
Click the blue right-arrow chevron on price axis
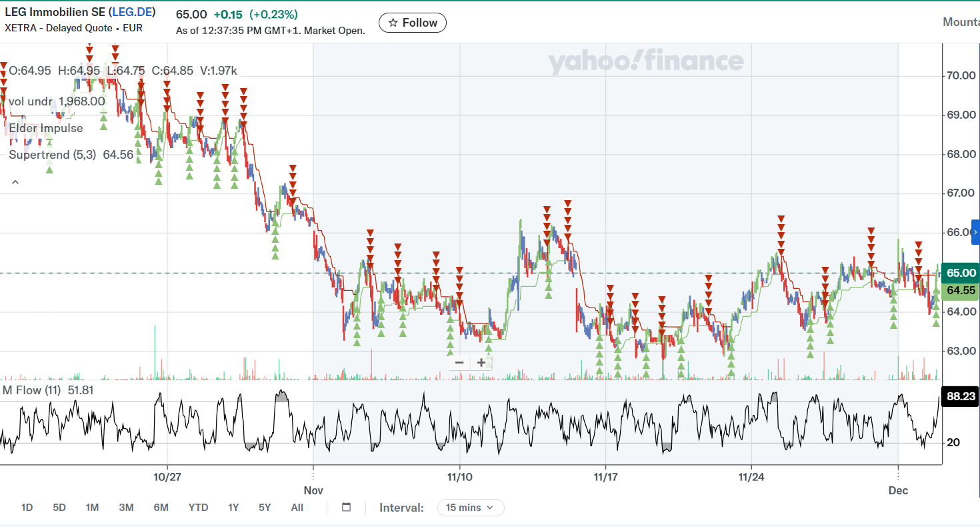(975, 231)
